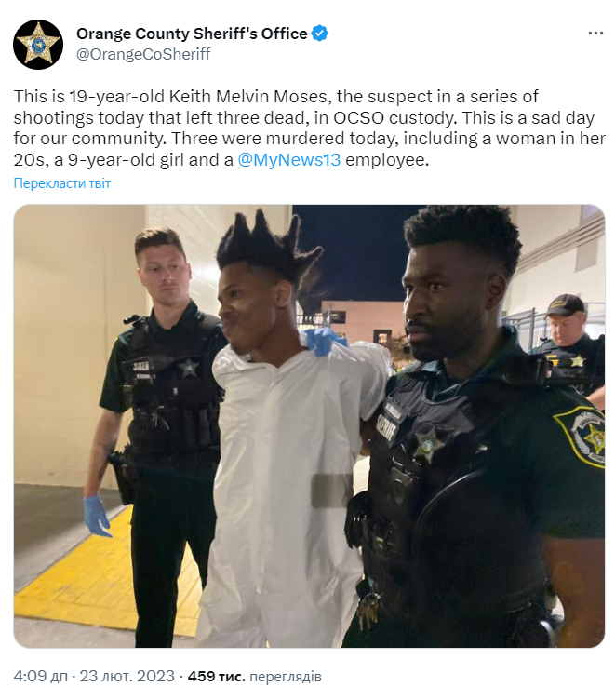This screenshot has height=700, width=615.
Task: Click the tweet line starting 'for our community'
Action: (x=309, y=139)
